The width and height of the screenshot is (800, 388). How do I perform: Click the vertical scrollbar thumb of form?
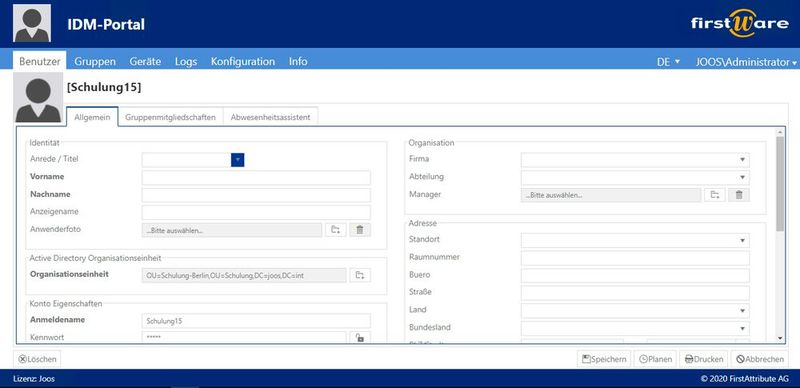[x=780, y=184]
